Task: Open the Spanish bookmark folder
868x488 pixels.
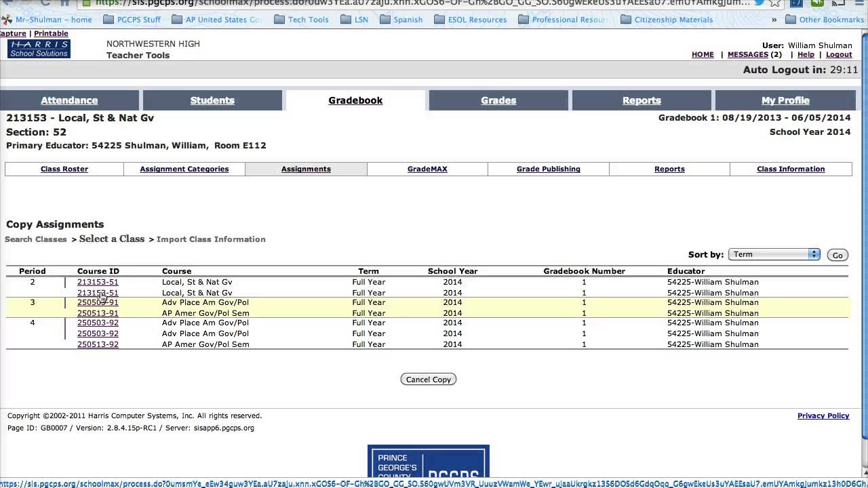Action: point(401,20)
